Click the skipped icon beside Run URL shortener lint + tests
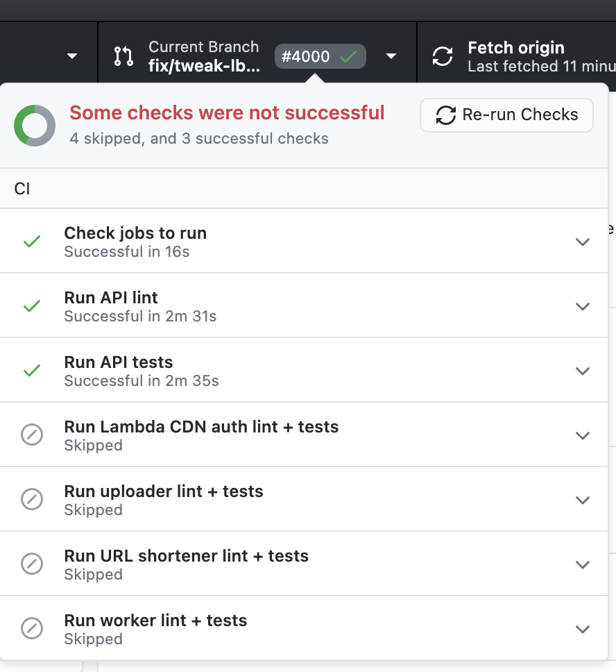Image resolution: width=616 pixels, height=672 pixels. coord(31,564)
